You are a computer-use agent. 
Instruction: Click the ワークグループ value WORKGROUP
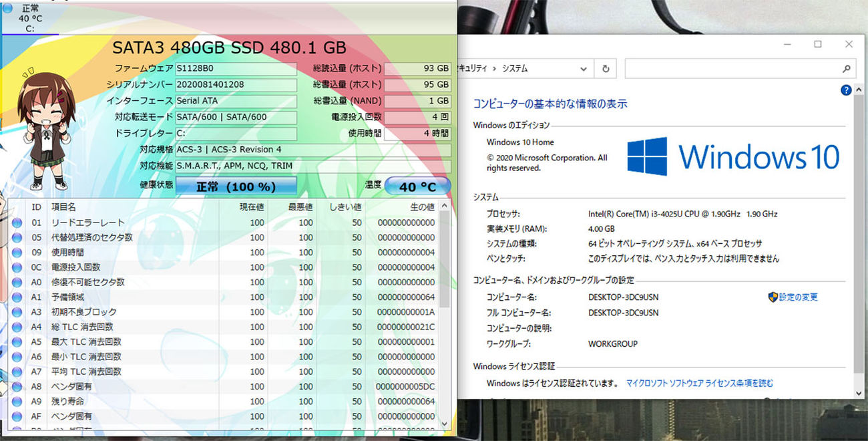(x=613, y=343)
